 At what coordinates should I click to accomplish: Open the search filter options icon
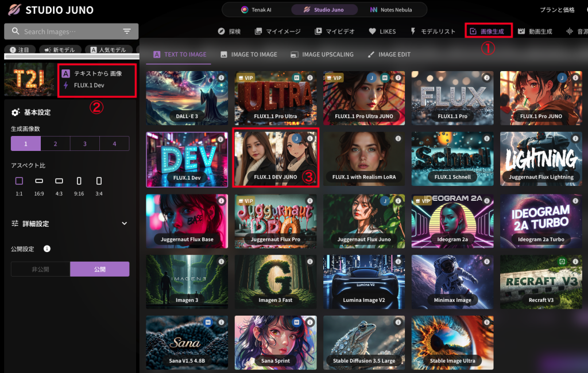127,31
